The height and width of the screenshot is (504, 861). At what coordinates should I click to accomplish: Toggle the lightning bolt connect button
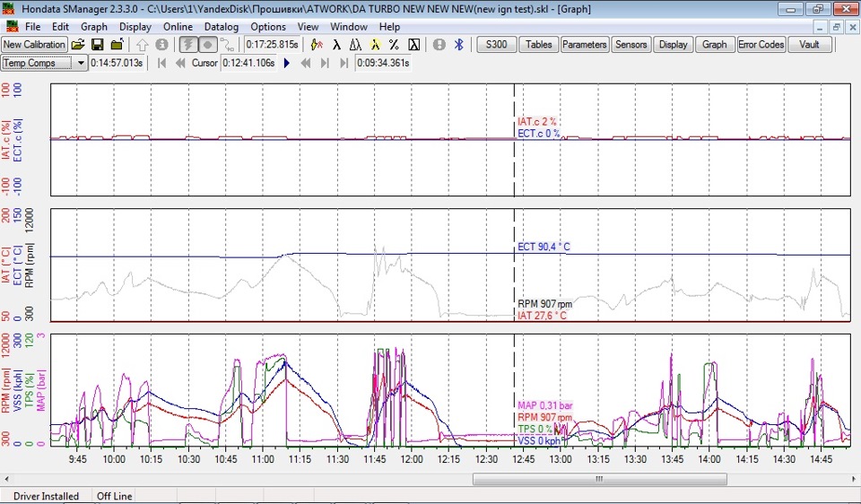pyautogui.click(x=188, y=45)
